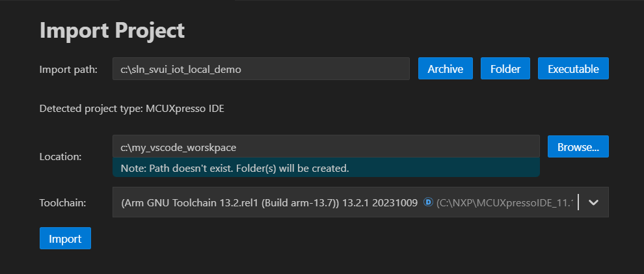
Task: Click the Archive import source button
Action: pos(446,69)
